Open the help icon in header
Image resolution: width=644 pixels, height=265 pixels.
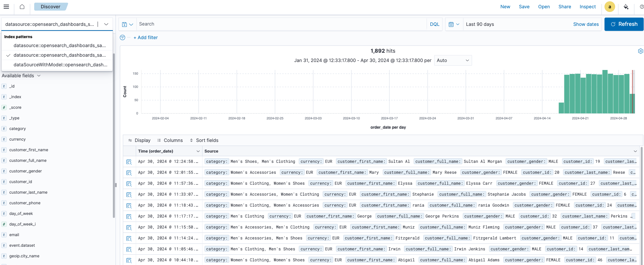[x=642, y=7]
